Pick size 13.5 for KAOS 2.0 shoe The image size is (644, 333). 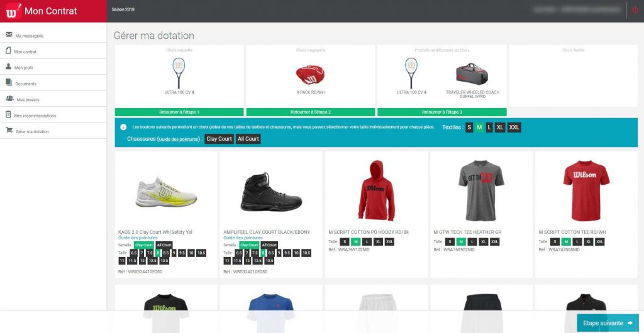tap(164, 261)
